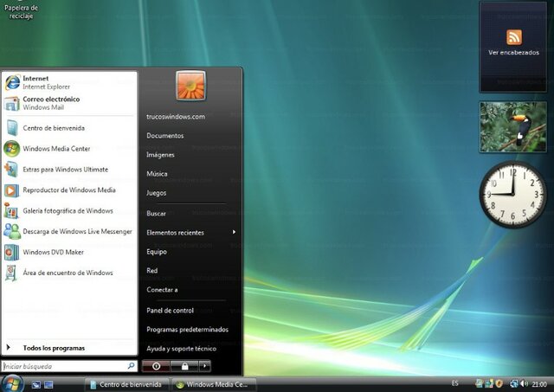Open Equipo from Start menu
Viewport: 554px width, 392px height.
(157, 252)
